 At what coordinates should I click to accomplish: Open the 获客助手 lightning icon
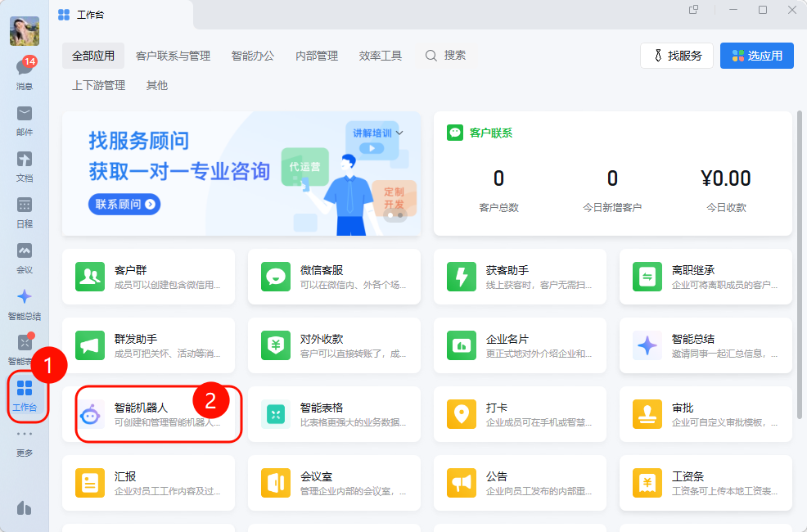(x=462, y=277)
